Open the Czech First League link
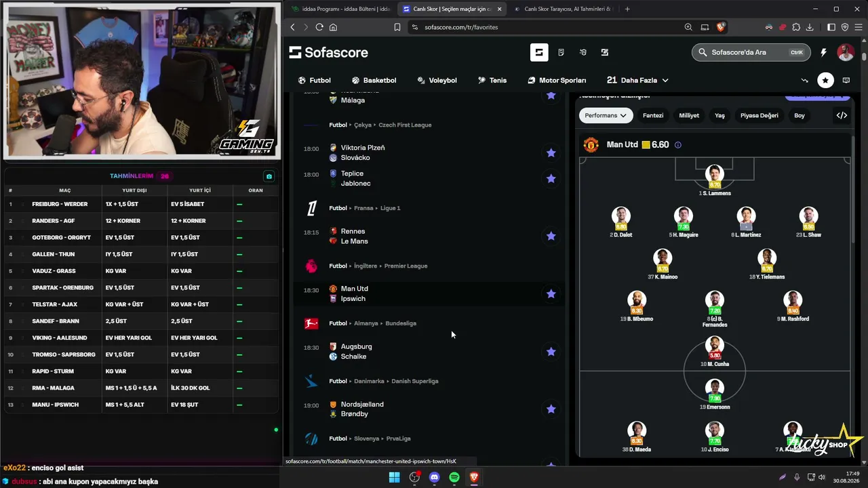 (405, 125)
